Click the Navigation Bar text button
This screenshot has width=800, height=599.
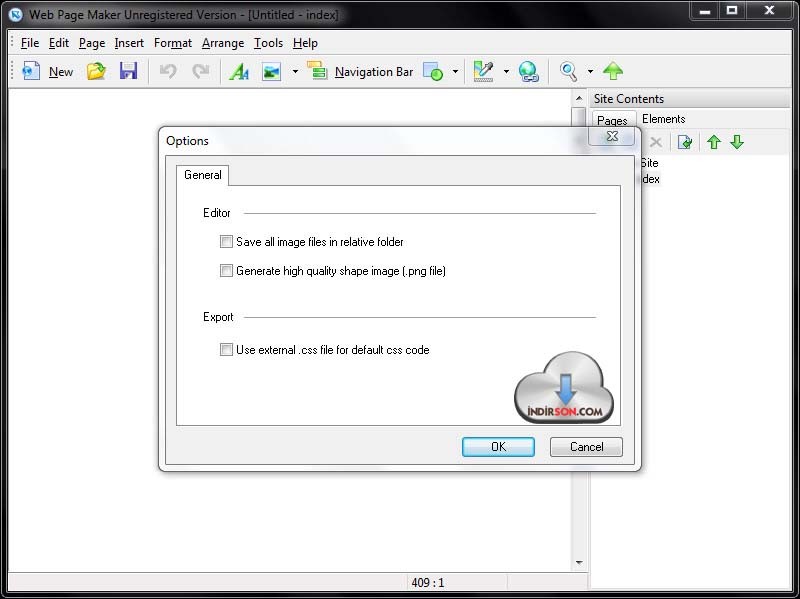(374, 72)
